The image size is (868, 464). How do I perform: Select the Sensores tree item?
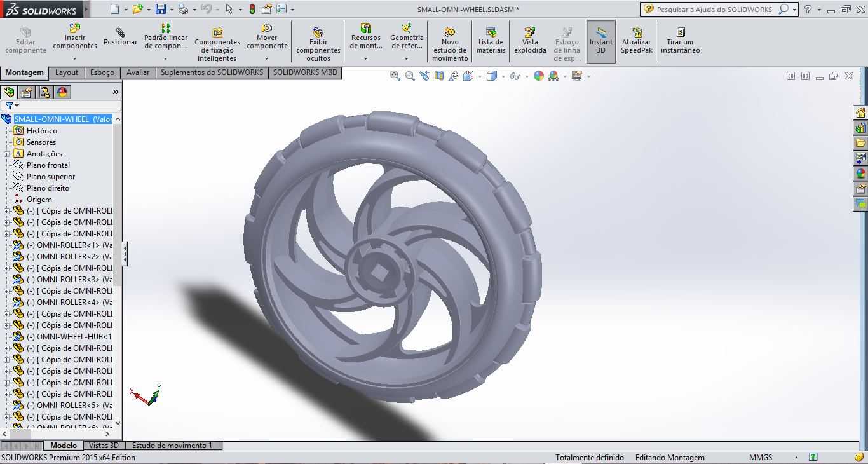coord(41,142)
